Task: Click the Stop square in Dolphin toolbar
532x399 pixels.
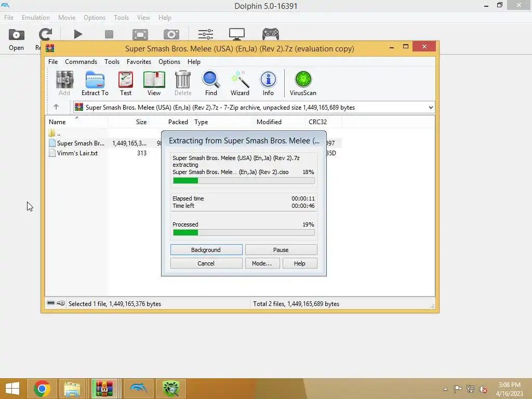Action: point(109,34)
